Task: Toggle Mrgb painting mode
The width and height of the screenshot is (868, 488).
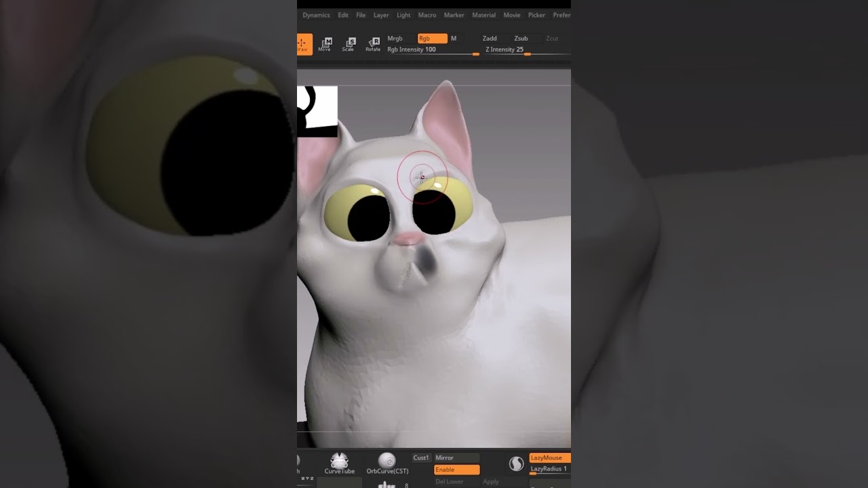Action: (395, 39)
